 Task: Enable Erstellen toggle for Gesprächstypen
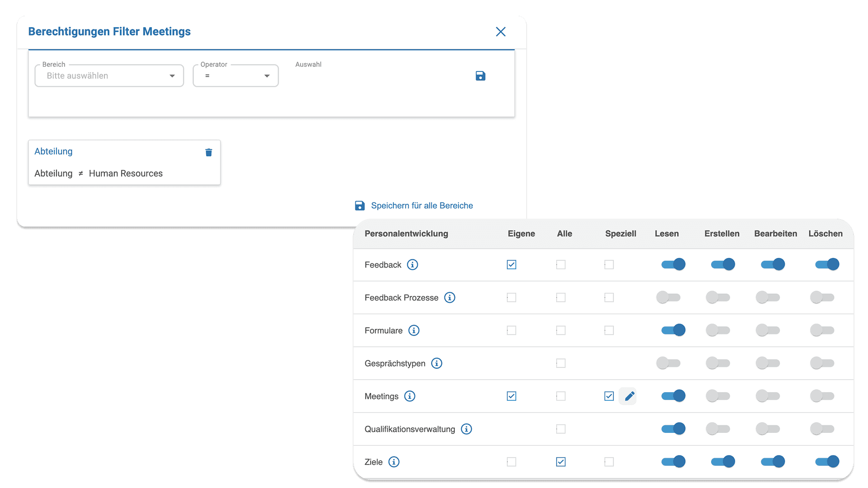tap(718, 363)
